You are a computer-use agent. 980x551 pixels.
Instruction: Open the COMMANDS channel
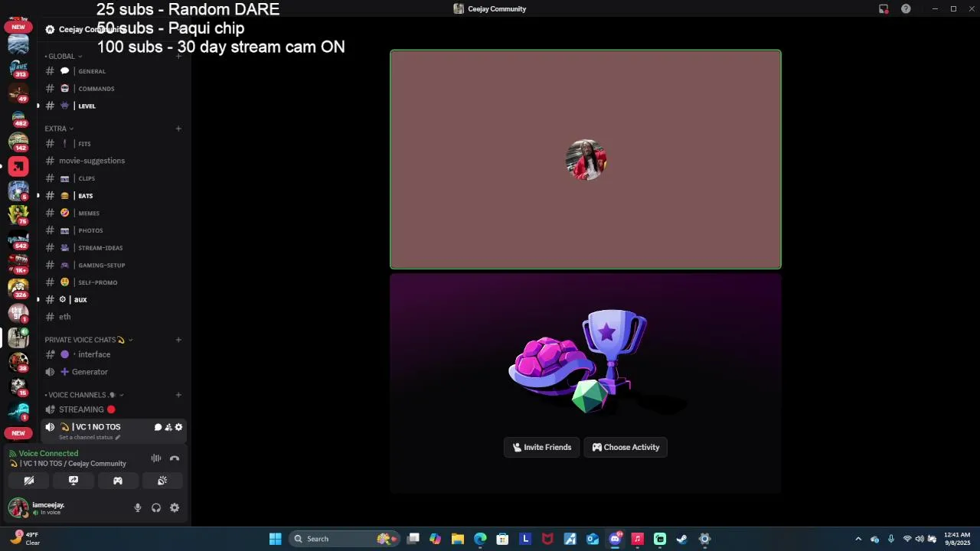click(x=113, y=89)
